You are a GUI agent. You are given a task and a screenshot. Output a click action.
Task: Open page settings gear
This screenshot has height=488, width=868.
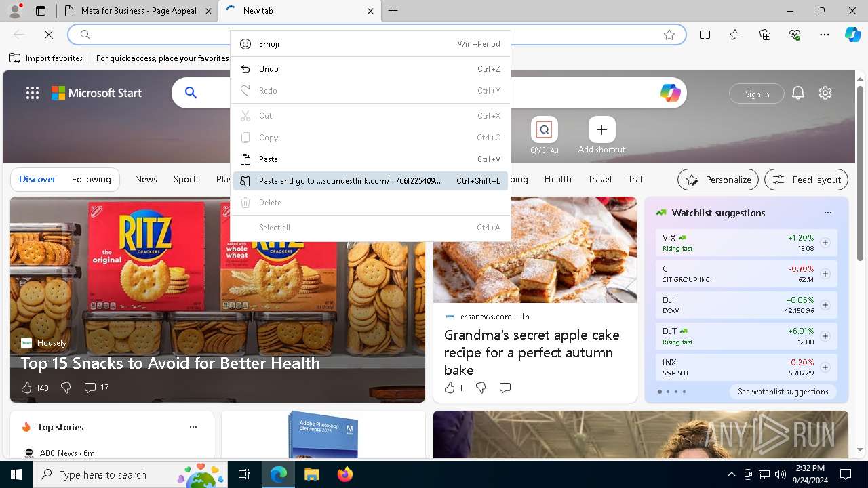coord(825,93)
